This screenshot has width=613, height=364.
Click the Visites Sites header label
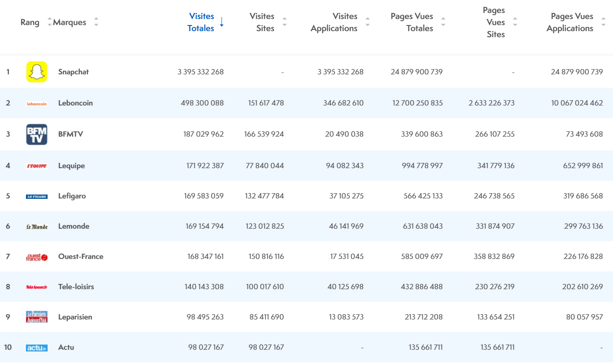(262, 22)
